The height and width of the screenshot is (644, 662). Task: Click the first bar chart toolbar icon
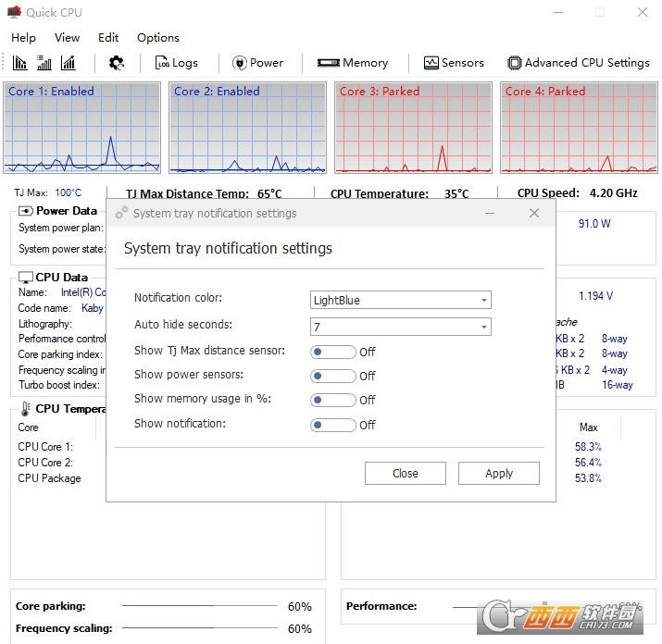point(19,63)
